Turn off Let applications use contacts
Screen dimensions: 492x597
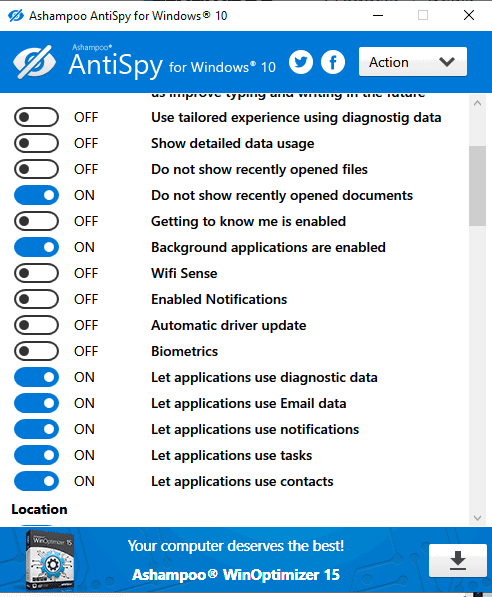[x=37, y=481]
